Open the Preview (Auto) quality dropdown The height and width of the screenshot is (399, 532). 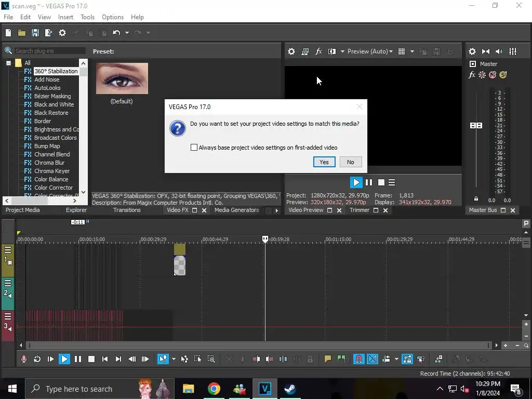pyautogui.click(x=370, y=51)
